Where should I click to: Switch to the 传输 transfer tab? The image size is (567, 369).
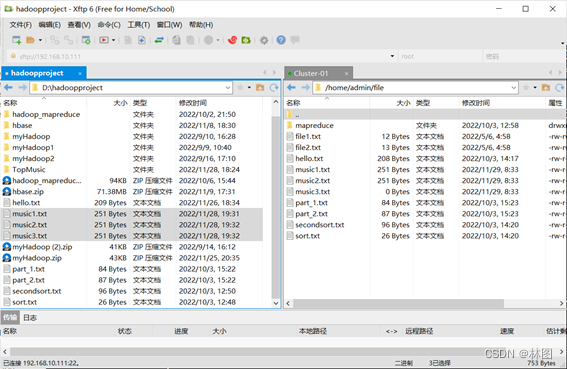(x=10, y=318)
